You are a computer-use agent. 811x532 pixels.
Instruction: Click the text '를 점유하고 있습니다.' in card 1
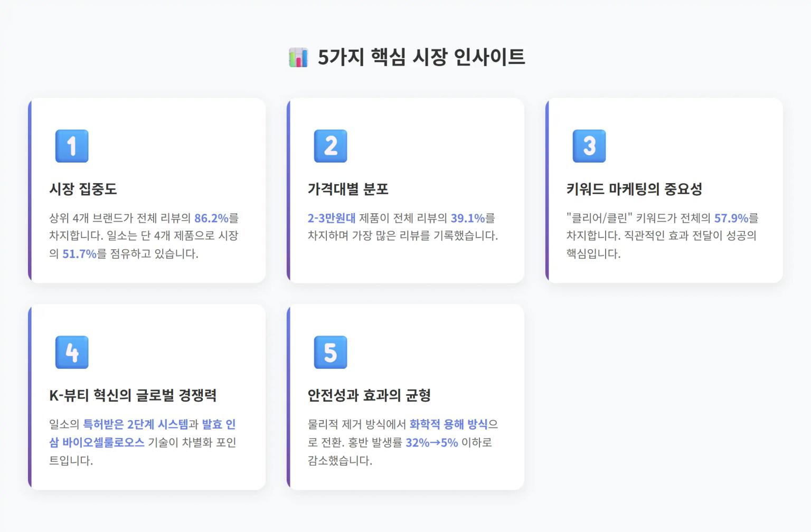coord(148,254)
